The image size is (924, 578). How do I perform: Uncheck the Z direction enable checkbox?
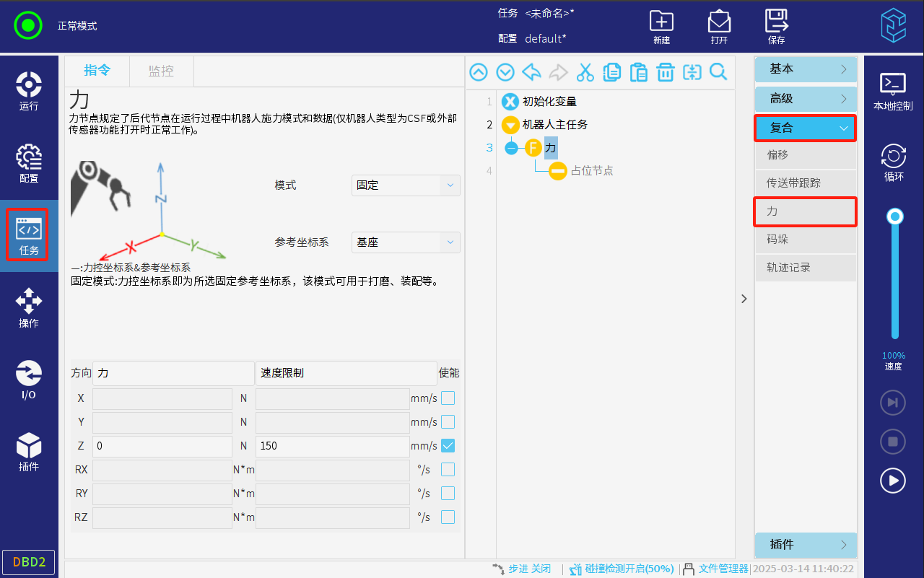click(x=448, y=445)
